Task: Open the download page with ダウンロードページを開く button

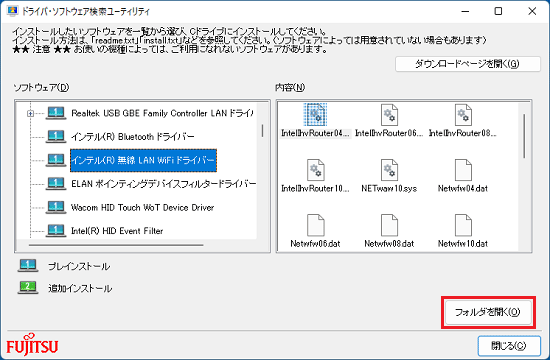Action: click(468, 64)
